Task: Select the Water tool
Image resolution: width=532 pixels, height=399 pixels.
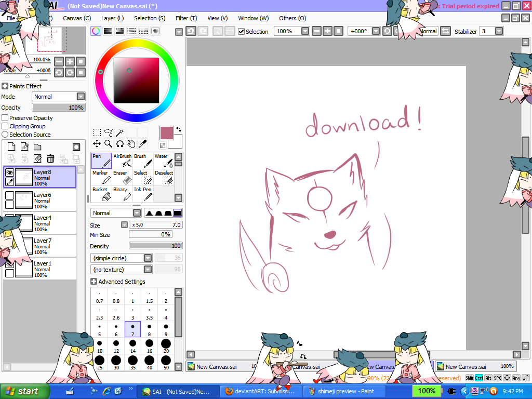Action: click(x=164, y=161)
